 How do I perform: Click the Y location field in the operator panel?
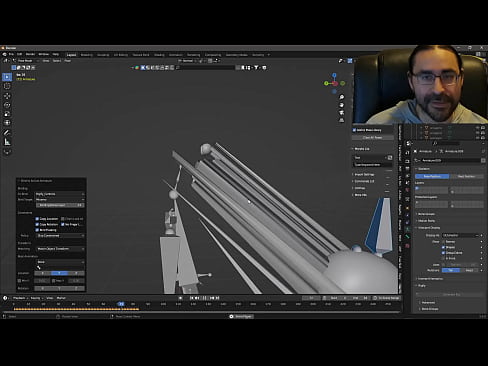click(x=59, y=273)
